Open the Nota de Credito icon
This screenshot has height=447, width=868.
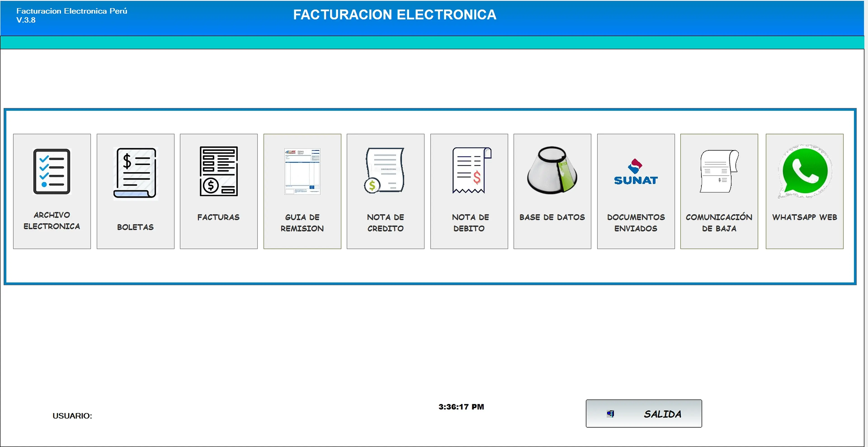click(384, 170)
